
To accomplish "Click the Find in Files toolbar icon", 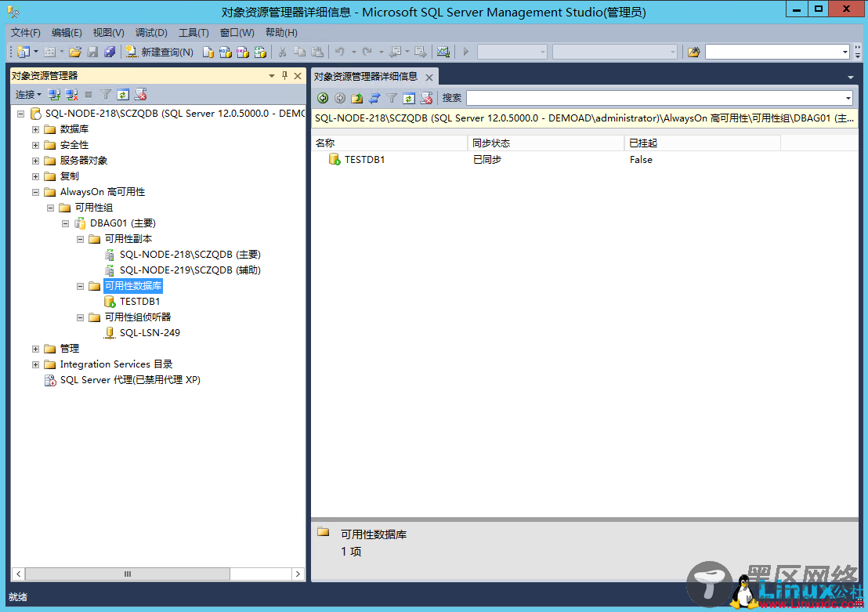I will (x=693, y=52).
